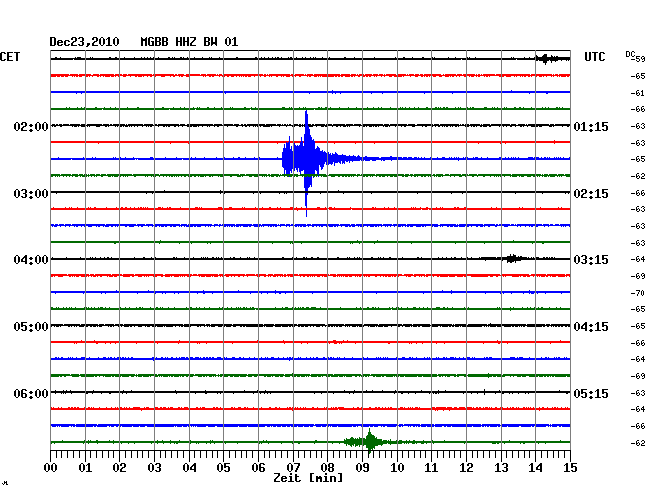Click the DC column header
Image resolution: width=650 pixels, height=494 pixels.
(630, 54)
